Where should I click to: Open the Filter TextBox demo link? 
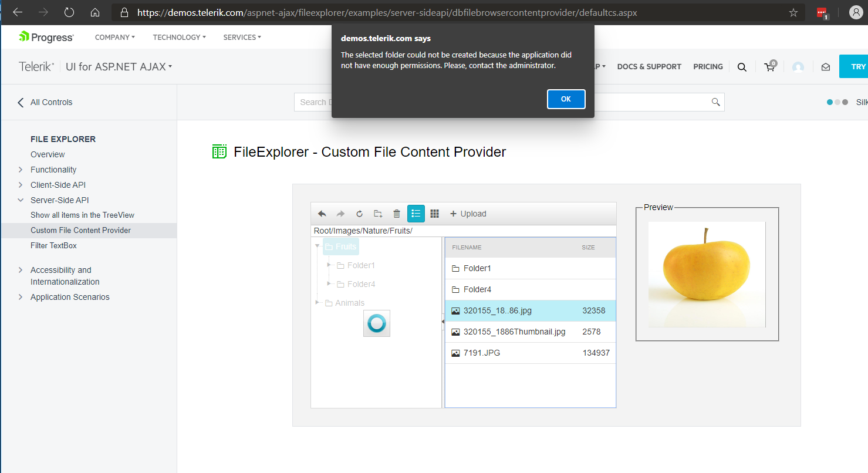(x=53, y=245)
